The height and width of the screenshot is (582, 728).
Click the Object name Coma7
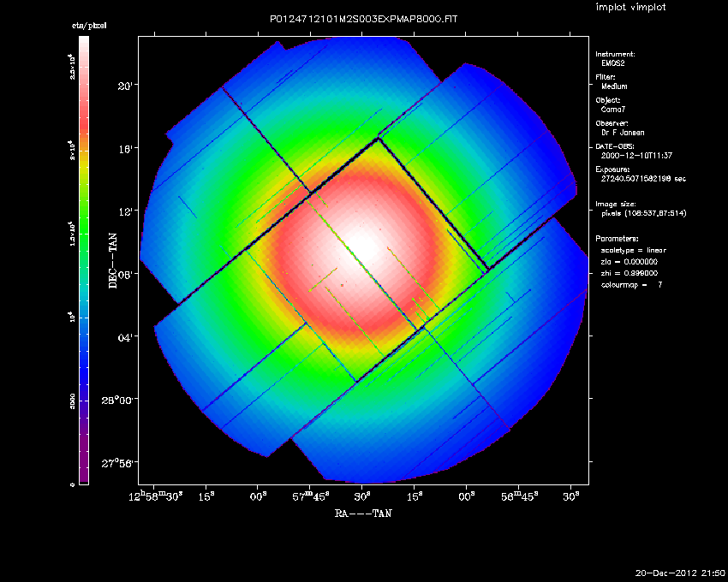pyautogui.click(x=612, y=110)
